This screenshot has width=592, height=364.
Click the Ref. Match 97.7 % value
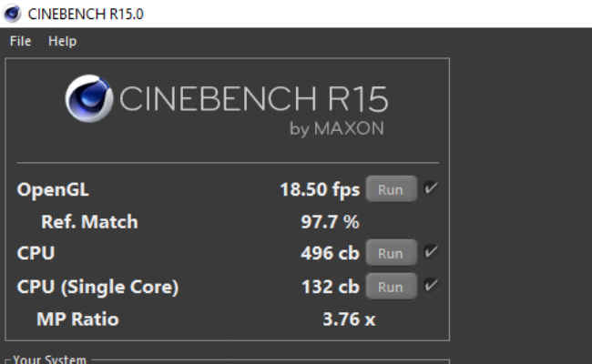(330, 221)
